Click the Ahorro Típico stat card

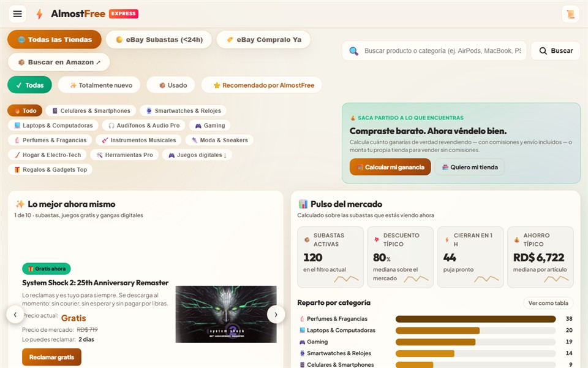tap(540, 257)
